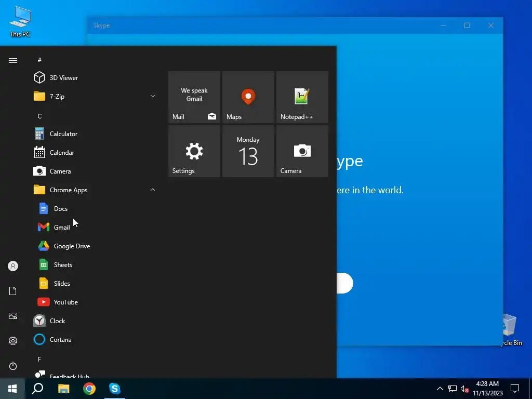
Task: Open the 7-Zip folder entry
Action: [x=95, y=96]
